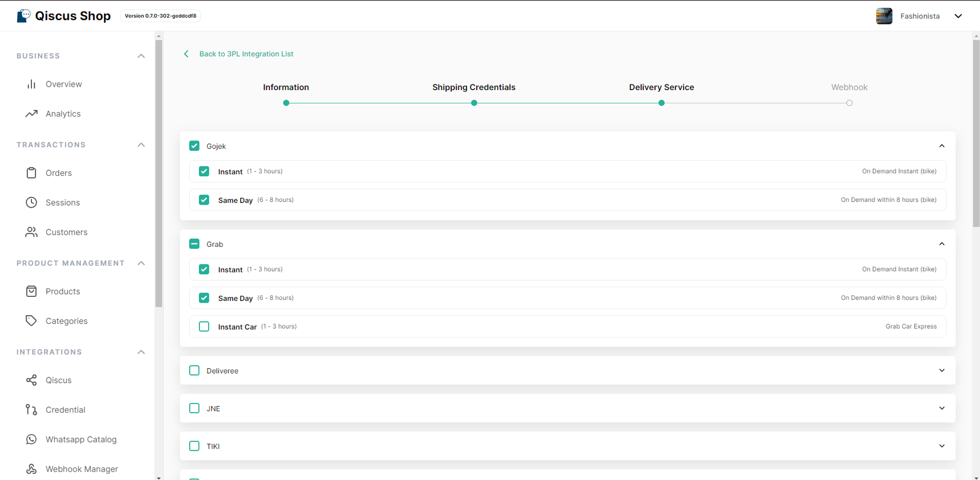Toggle the Grab provider checkbox
Screen dimensions: 980x480
tap(195, 244)
